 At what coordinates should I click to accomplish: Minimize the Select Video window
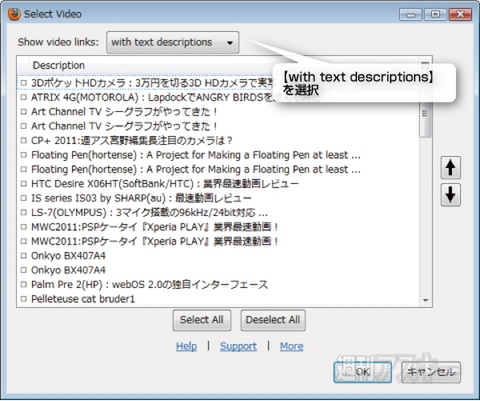pos(411,14)
